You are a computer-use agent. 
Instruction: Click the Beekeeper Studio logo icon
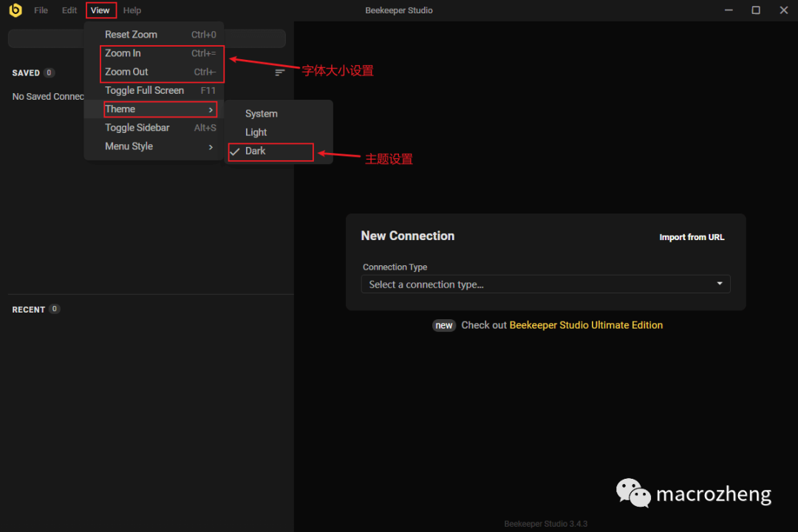coord(16,10)
